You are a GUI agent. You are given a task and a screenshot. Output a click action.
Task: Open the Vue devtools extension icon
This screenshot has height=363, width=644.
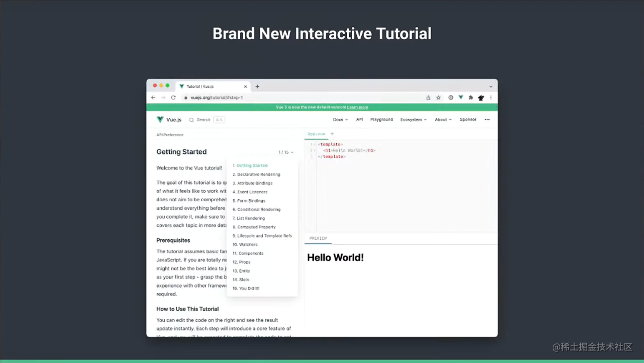[461, 98]
